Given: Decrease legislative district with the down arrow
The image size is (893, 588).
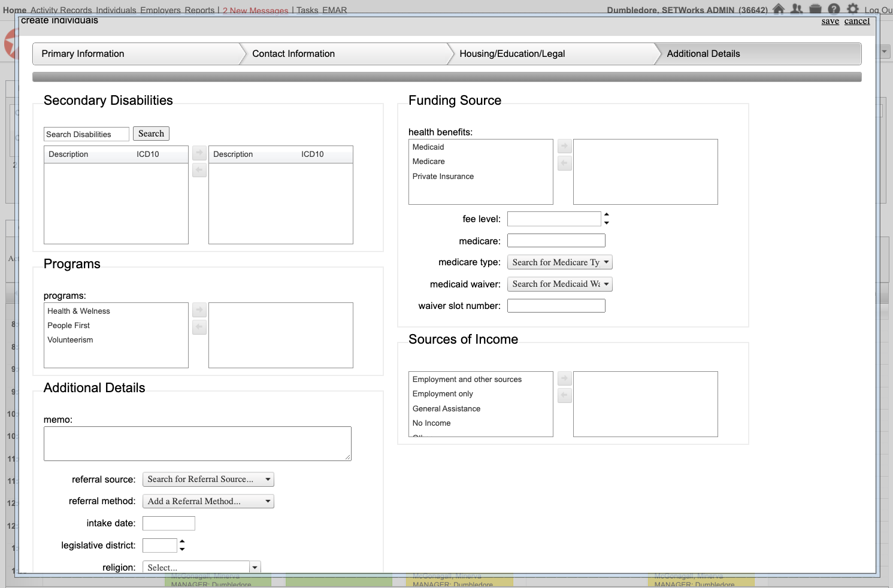Looking at the screenshot, I should click(x=182, y=549).
